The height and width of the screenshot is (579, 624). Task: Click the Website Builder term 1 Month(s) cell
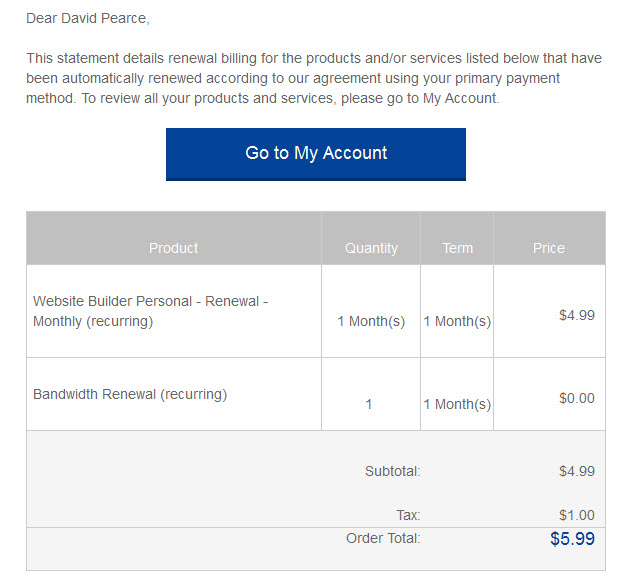(457, 321)
